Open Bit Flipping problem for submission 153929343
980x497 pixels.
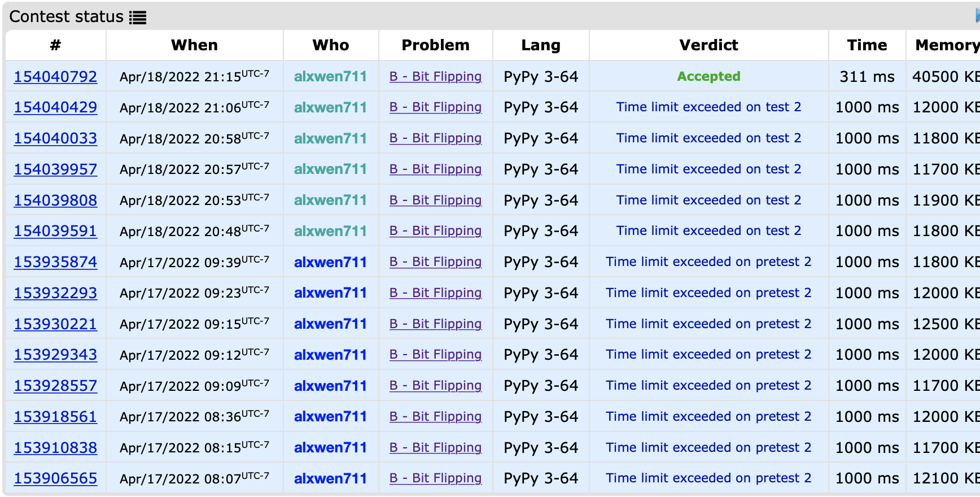click(x=435, y=355)
